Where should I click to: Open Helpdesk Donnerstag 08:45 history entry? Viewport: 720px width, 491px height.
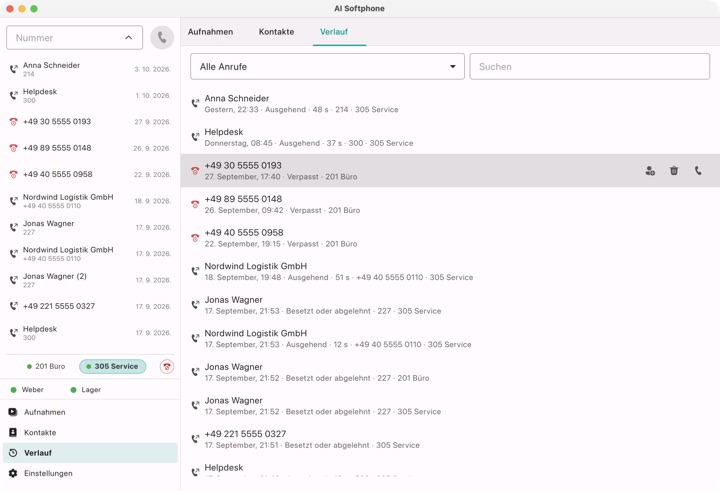450,137
